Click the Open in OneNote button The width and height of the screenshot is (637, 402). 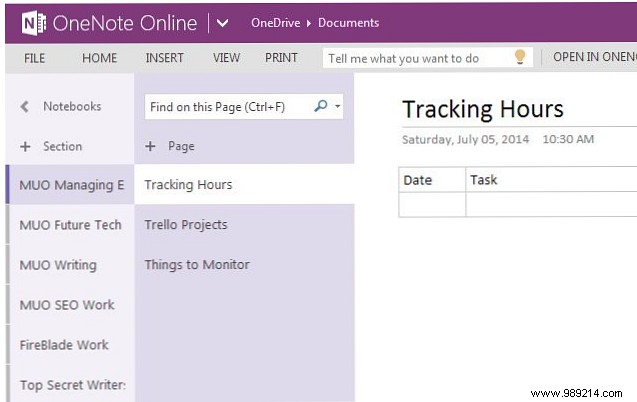tap(595, 57)
